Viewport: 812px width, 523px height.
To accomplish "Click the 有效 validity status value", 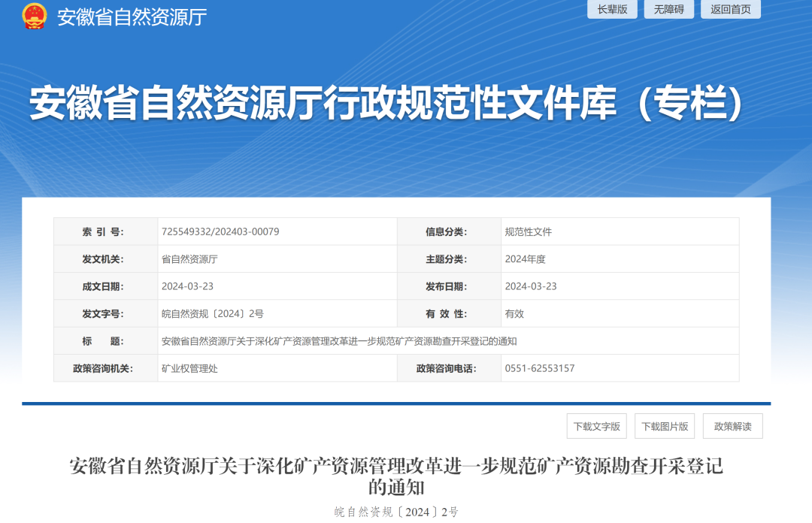I will click(514, 314).
